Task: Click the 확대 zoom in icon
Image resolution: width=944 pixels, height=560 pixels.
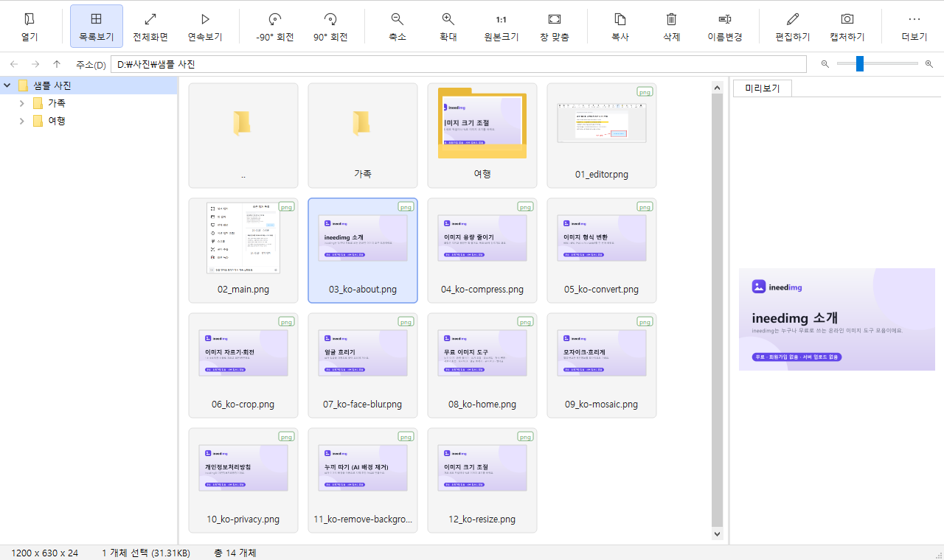Action: click(x=448, y=19)
